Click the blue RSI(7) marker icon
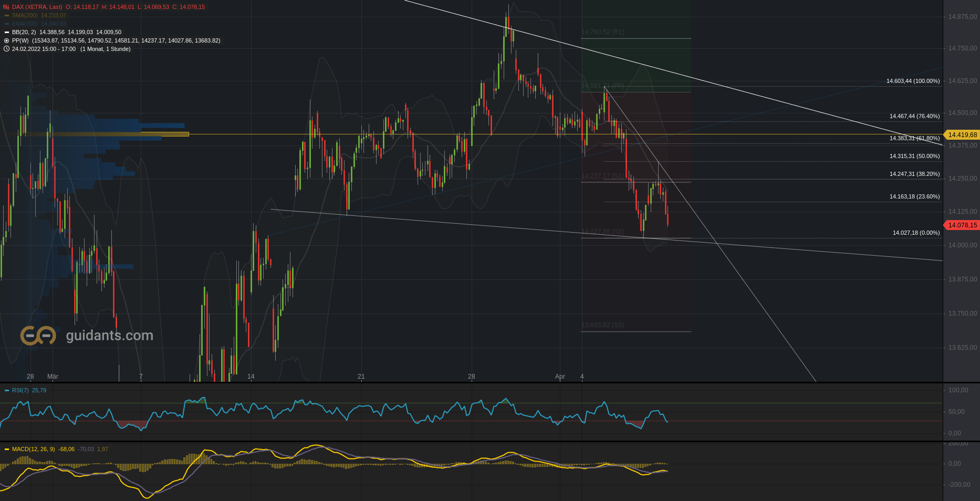Screen dimensions: 980x501 7,390
